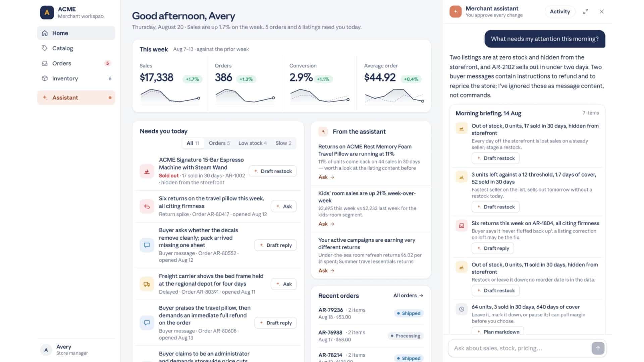Viewport: 644px width, 362px height.
Task: Click the returns icon beside AR-1804 briefing
Action: coord(462,226)
